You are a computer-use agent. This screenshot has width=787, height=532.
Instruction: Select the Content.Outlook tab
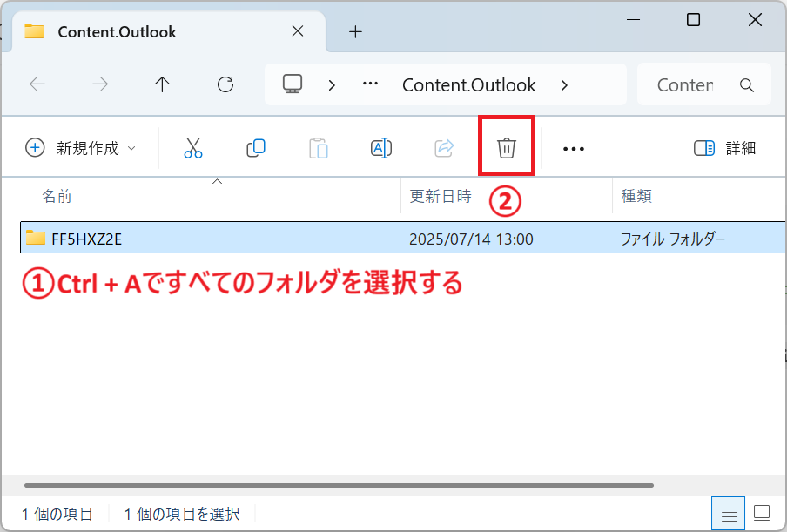[x=168, y=31]
